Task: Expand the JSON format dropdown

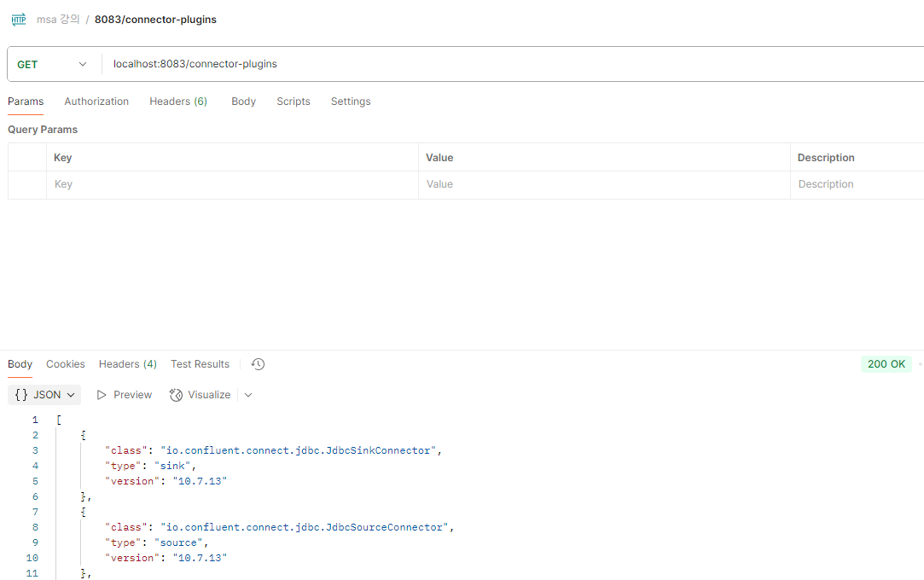Action: pyautogui.click(x=45, y=395)
